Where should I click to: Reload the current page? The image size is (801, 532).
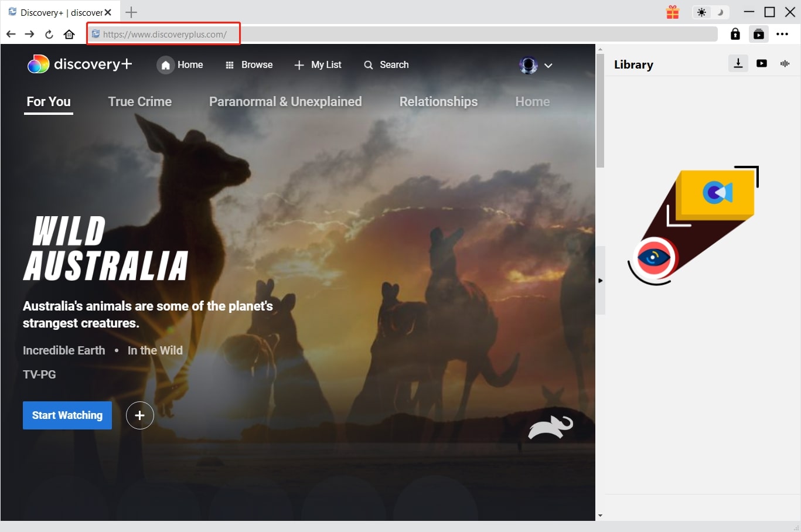(x=49, y=34)
